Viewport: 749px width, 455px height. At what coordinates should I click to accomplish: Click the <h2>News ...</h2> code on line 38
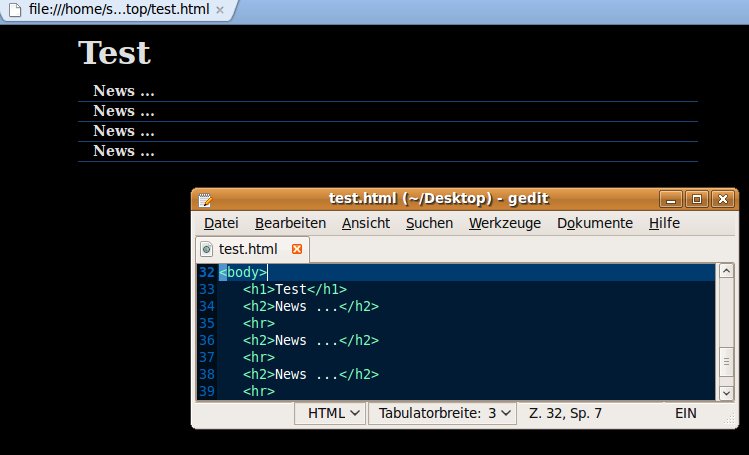pyautogui.click(x=310, y=374)
